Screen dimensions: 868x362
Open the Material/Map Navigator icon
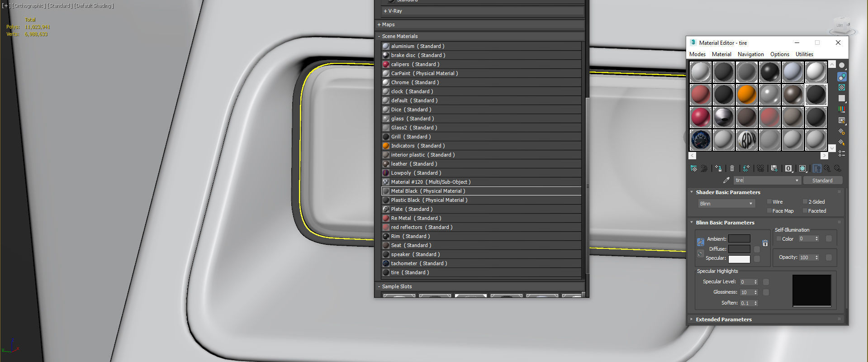[x=842, y=153]
